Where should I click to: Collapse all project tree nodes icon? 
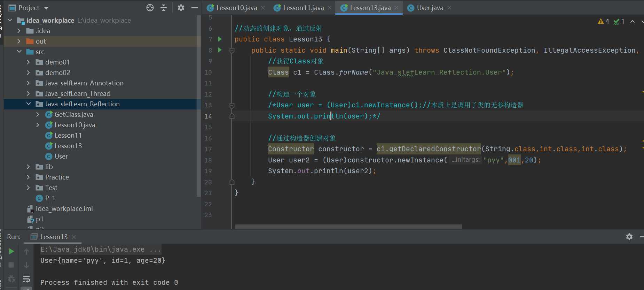(164, 8)
